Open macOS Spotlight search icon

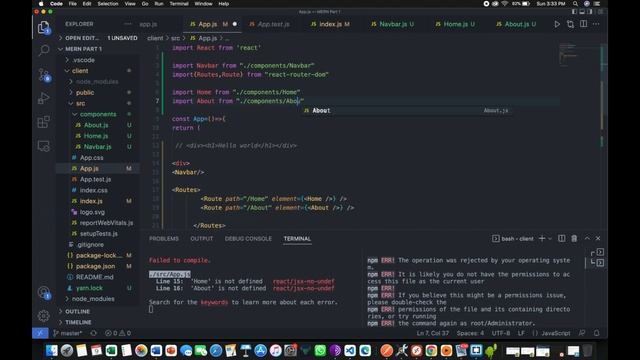(x=575, y=4)
